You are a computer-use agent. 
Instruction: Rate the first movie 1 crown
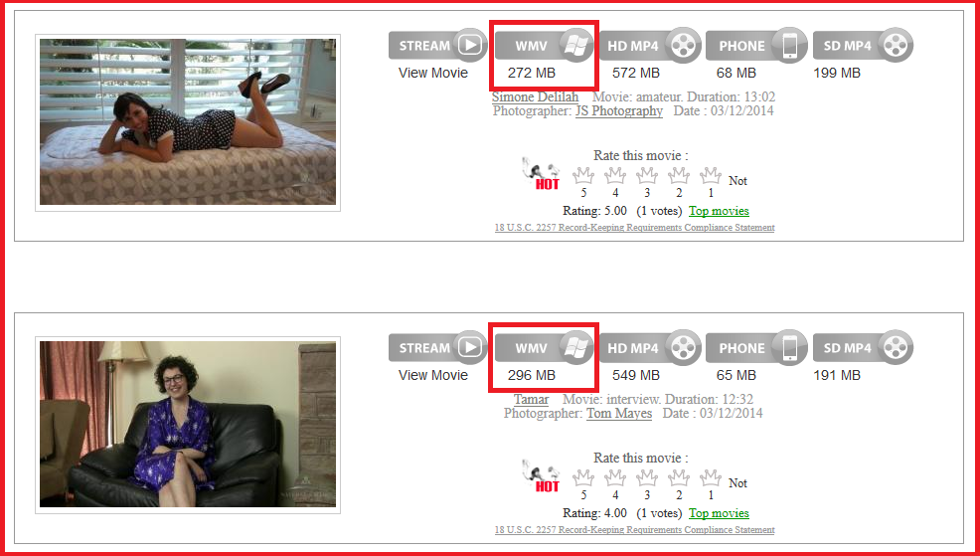tap(711, 176)
